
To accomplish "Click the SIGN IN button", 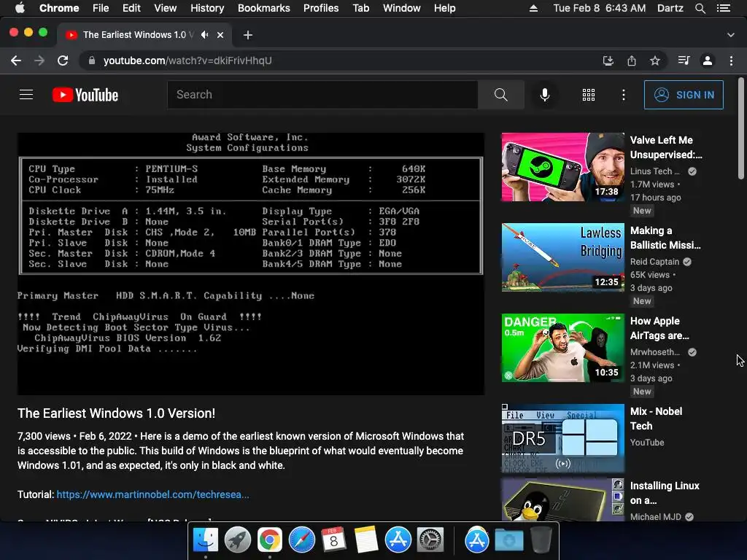I will pyautogui.click(x=684, y=95).
